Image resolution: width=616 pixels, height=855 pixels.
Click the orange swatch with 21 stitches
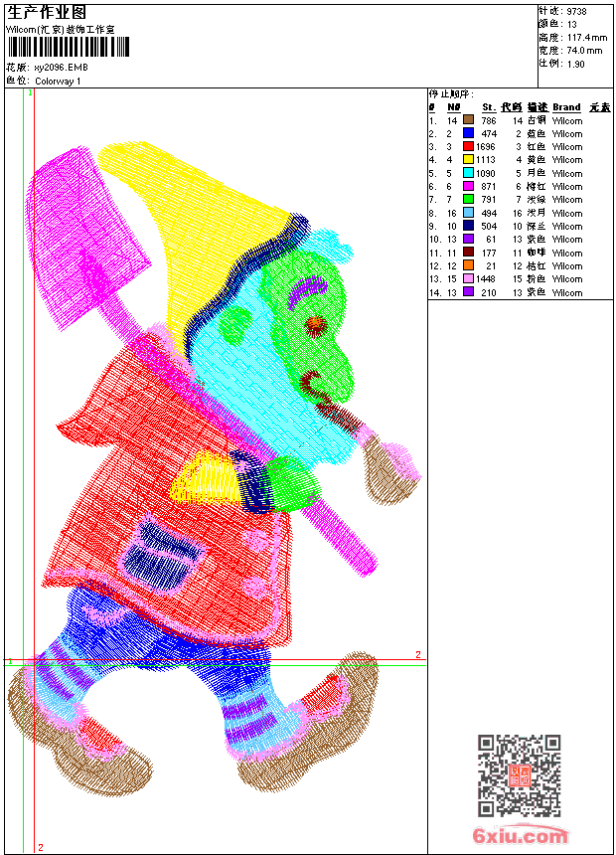click(468, 265)
